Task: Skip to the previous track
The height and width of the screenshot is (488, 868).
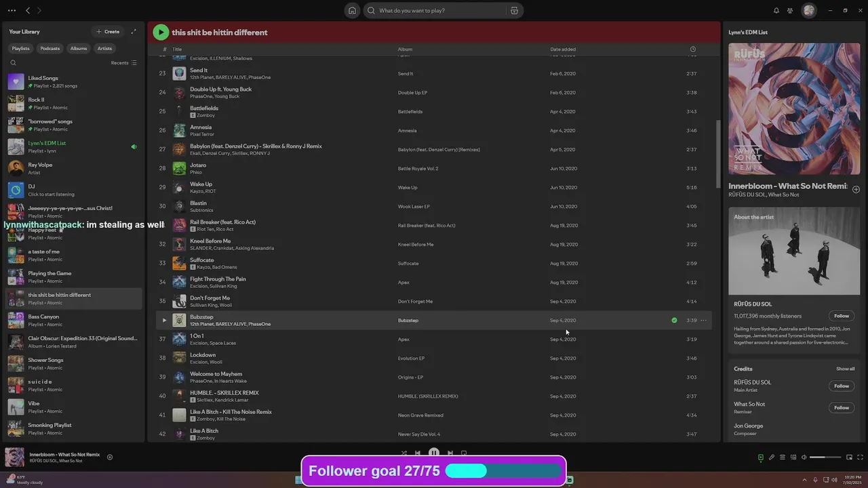Action: pyautogui.click(x=418, y=453)
